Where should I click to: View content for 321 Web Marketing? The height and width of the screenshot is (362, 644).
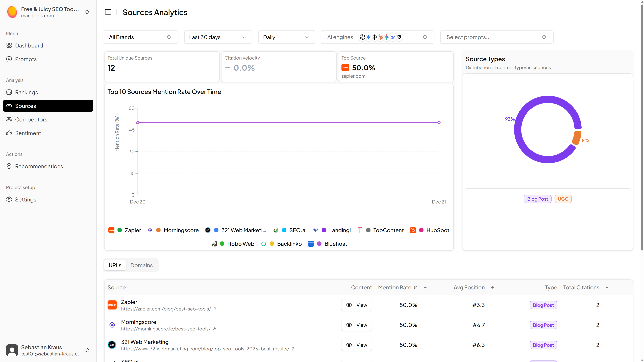(356, 345)
